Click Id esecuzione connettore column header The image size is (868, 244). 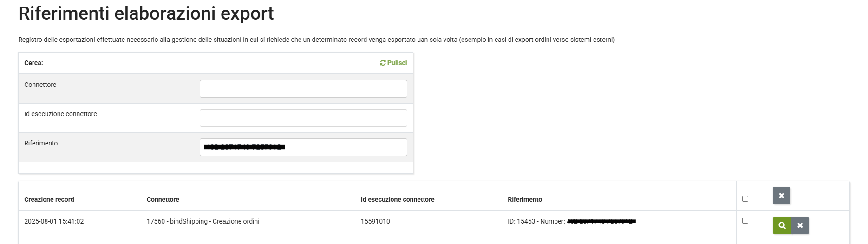point(398,199)
